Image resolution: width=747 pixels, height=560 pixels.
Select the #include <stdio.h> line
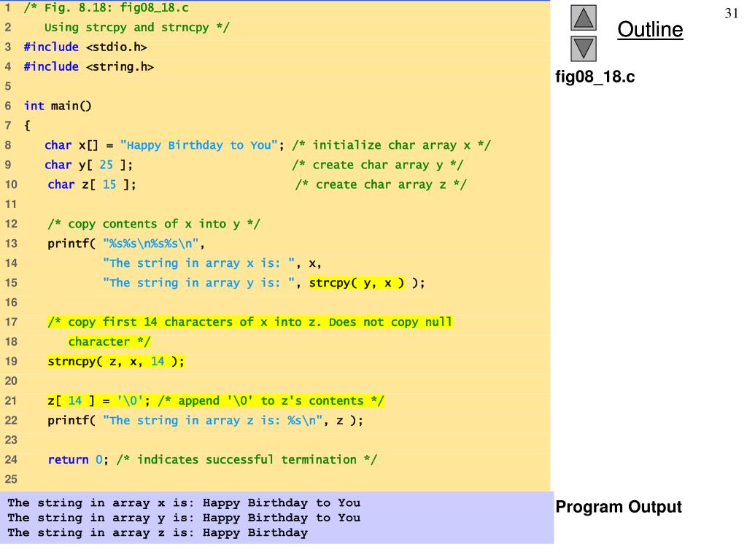(85, 47)
